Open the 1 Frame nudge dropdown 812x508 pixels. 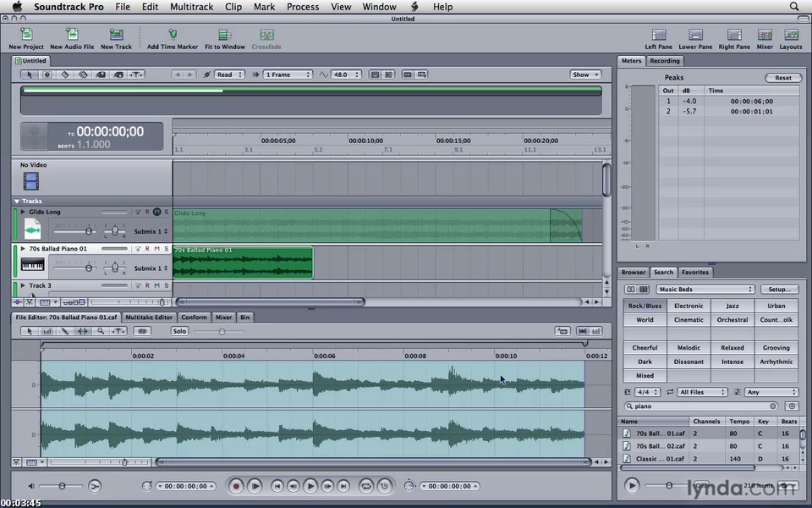pyautogui.click(x=288, y=75)
